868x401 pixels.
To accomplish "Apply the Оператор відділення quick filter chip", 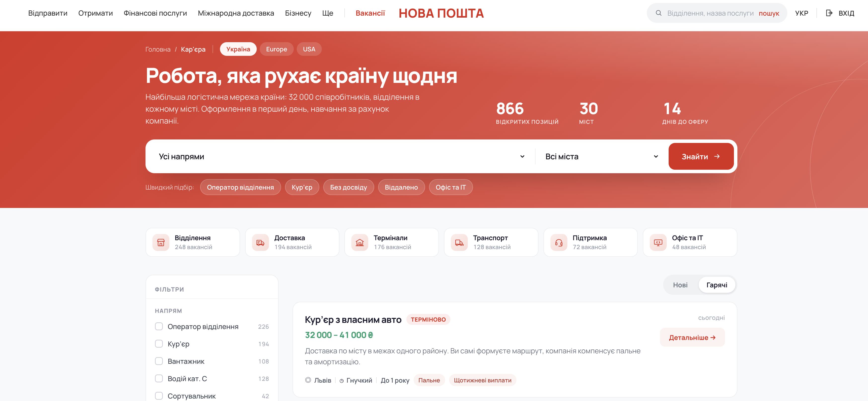I will click(x=240, y=187).
